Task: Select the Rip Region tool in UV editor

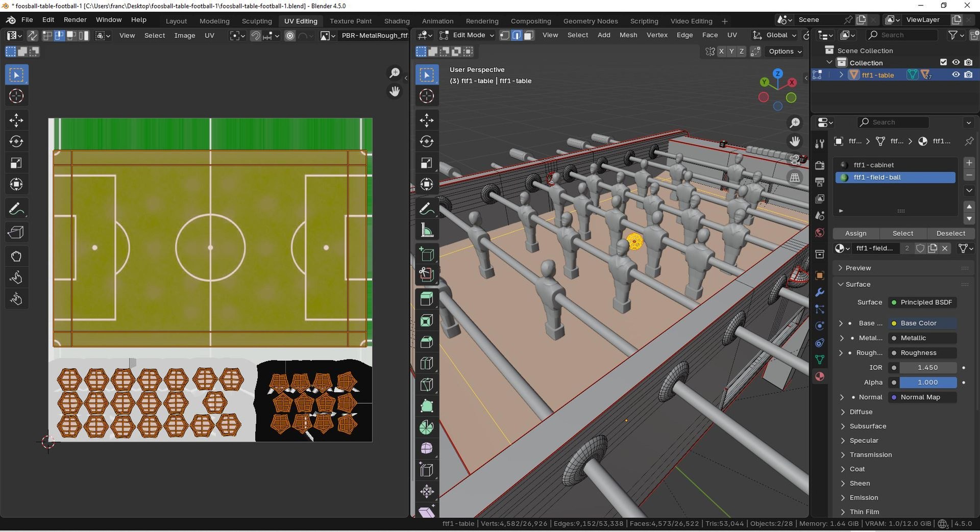Action: pyautogui.click(x=16, y=233)
